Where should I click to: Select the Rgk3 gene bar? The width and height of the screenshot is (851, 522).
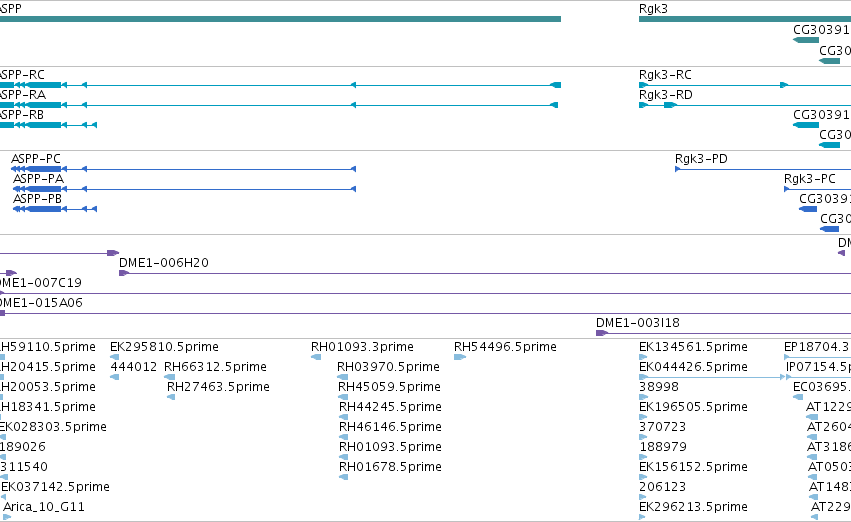[x=745, y=19]
